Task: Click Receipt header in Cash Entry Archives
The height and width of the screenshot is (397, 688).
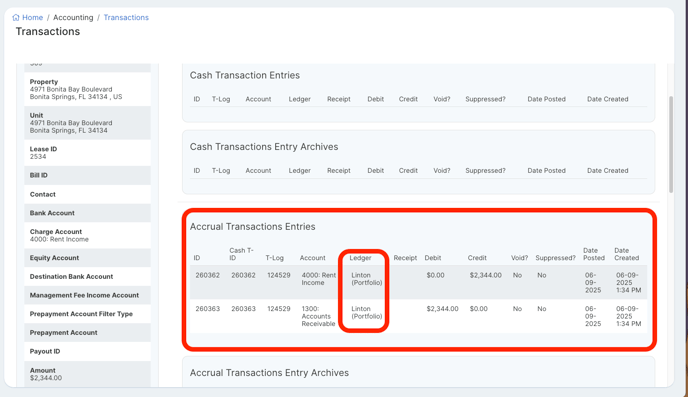Action: pos(339,171)
